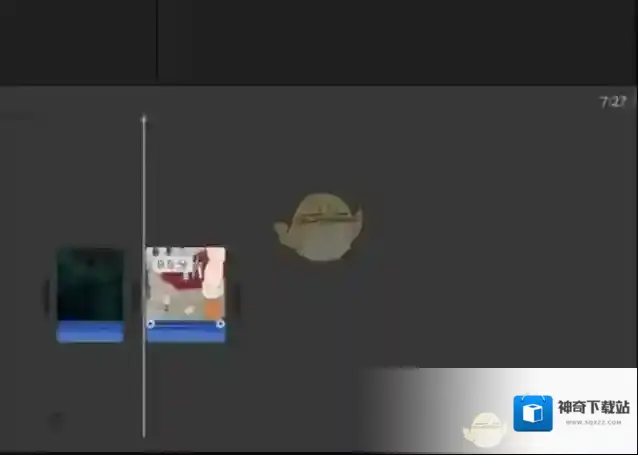Select the dark first clip thumbnail
The image size is (638, 455).
(x=90, y=284)
